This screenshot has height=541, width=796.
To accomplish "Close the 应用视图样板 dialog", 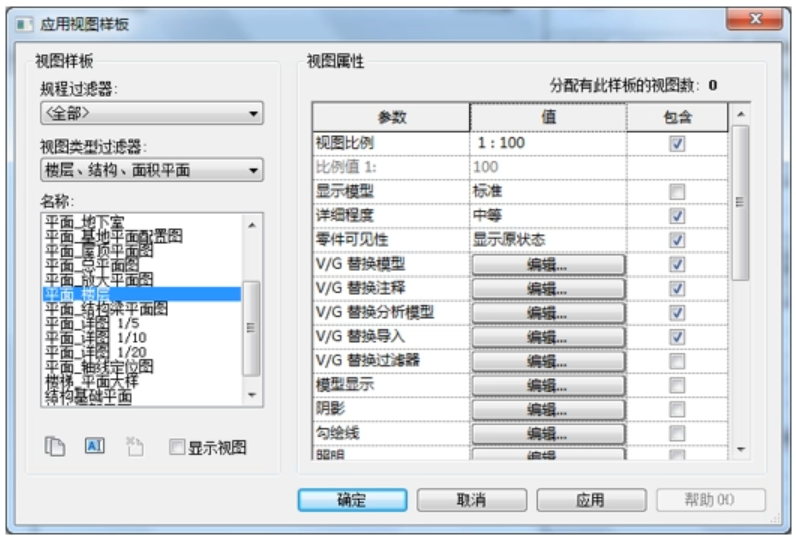I will (752, 21).
